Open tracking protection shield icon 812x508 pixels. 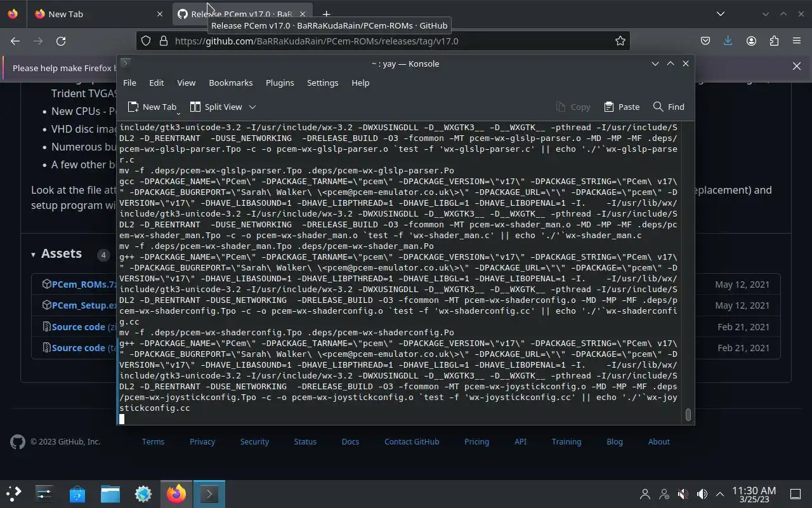point(146,41)
